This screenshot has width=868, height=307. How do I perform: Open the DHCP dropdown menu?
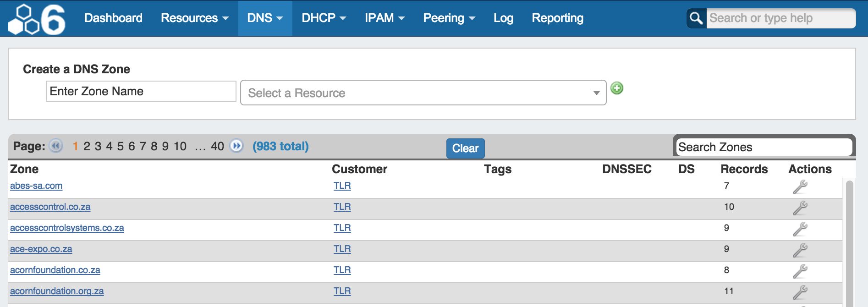(323, 18)
